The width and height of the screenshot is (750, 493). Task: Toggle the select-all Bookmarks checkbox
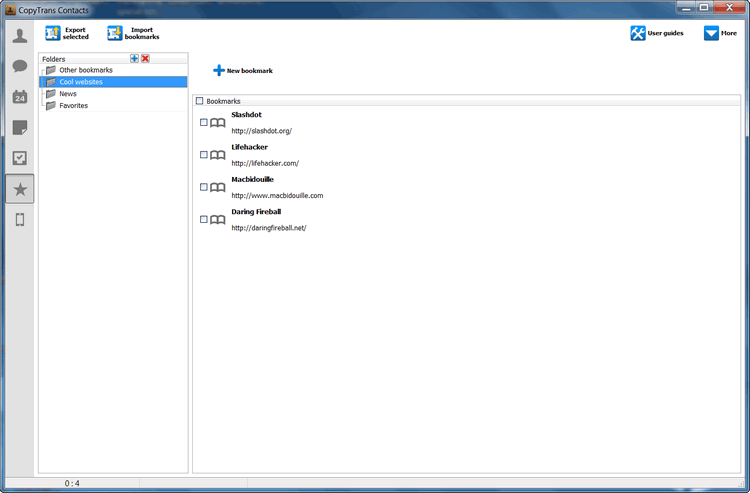click(199, 101)
